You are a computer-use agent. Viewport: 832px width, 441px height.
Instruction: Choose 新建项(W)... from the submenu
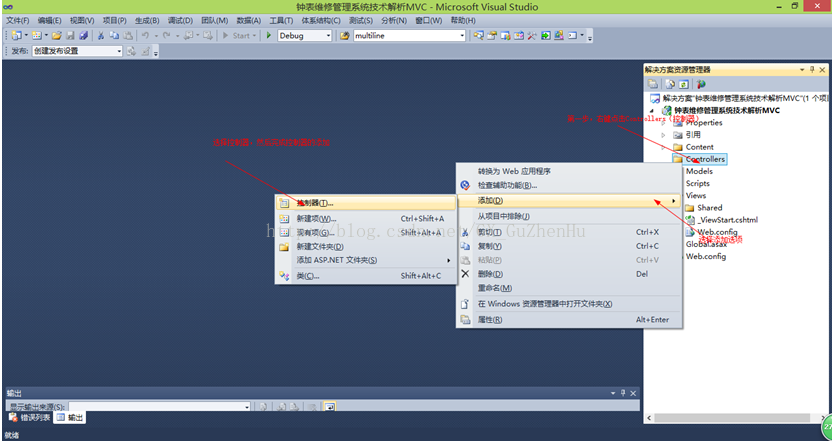tap(366, 219)
